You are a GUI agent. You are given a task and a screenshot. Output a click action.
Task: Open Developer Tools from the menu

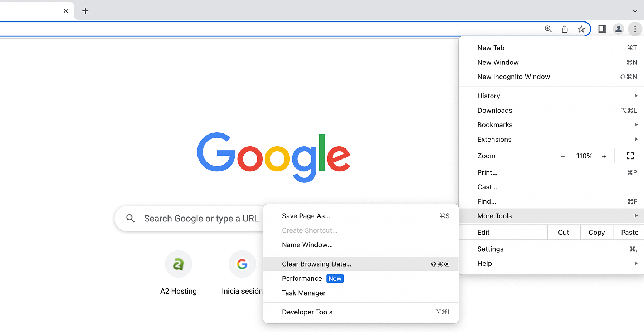pyautogui.click(x=307, y=312)
